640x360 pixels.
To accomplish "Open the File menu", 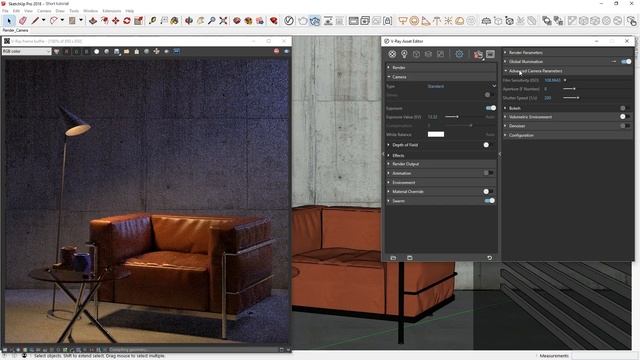I will pyautogui.click(x=5, y=11).
